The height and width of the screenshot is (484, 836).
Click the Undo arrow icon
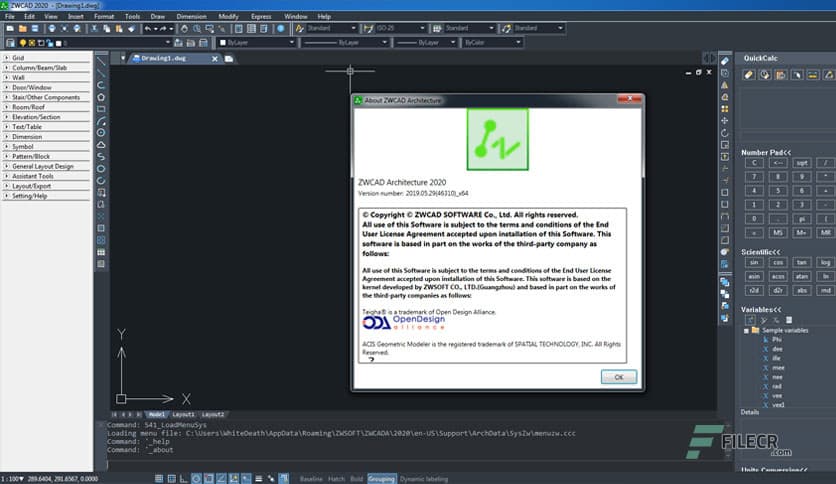pyautogui.click(x=148, y=29)
